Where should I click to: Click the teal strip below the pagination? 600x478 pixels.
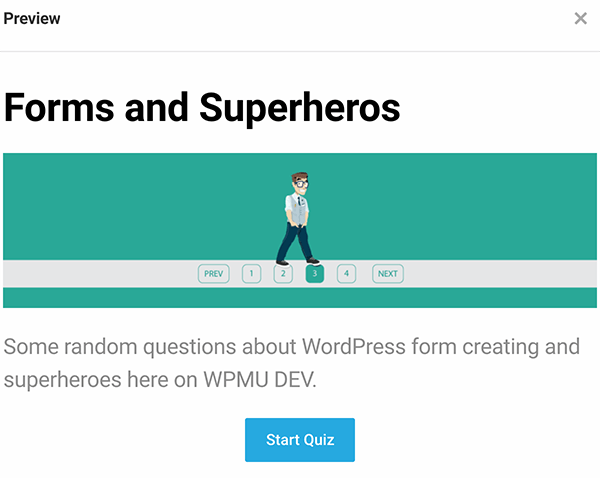tap(300, 298)
